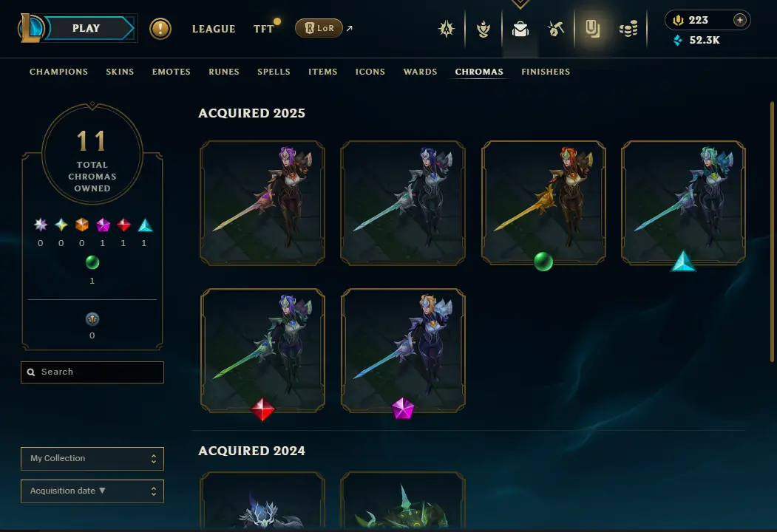Click the PLAY button

pos(86,28)
